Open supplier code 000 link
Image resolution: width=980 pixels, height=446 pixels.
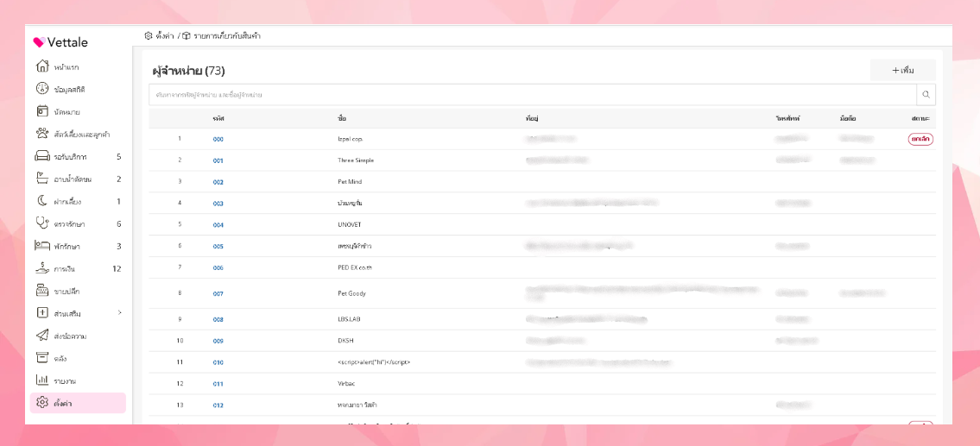point(218,139)
